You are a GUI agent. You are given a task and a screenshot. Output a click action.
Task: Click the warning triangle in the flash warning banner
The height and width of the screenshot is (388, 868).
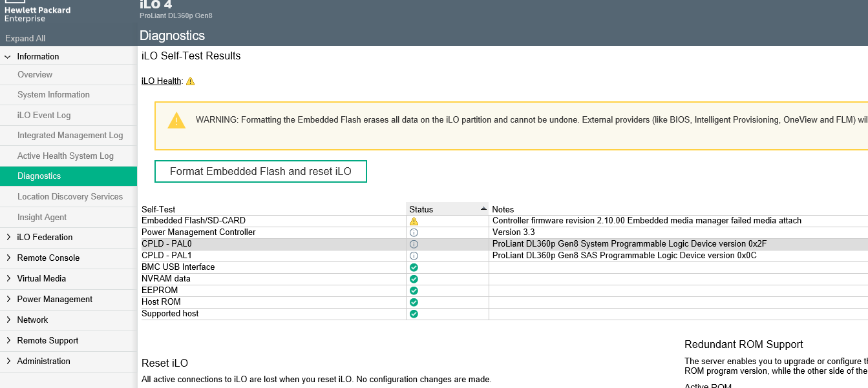176,119
